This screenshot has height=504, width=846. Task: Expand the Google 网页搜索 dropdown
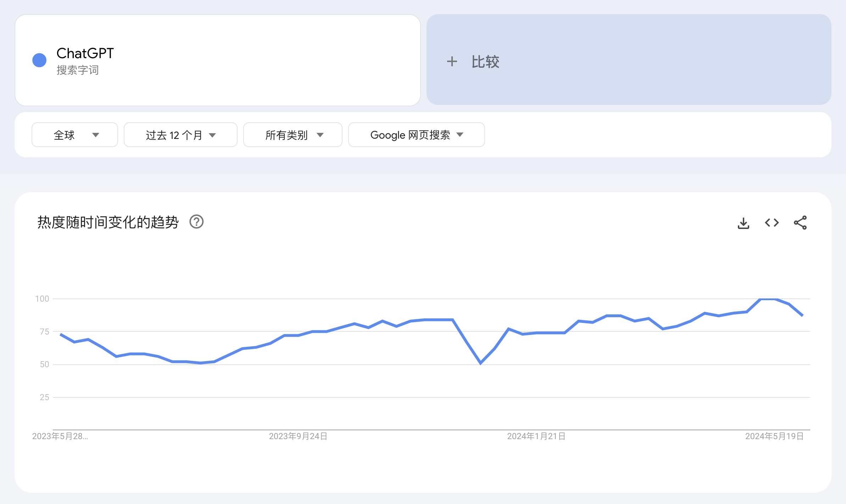(417, 135)
